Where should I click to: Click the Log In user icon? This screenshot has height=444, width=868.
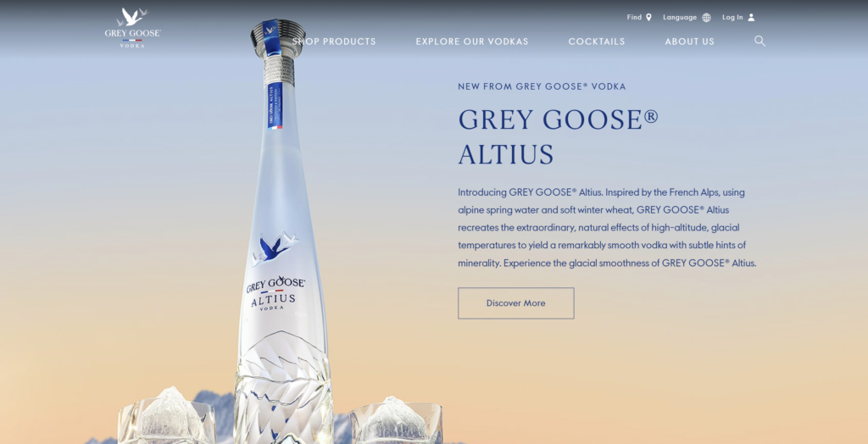click(x=751, y=17)
